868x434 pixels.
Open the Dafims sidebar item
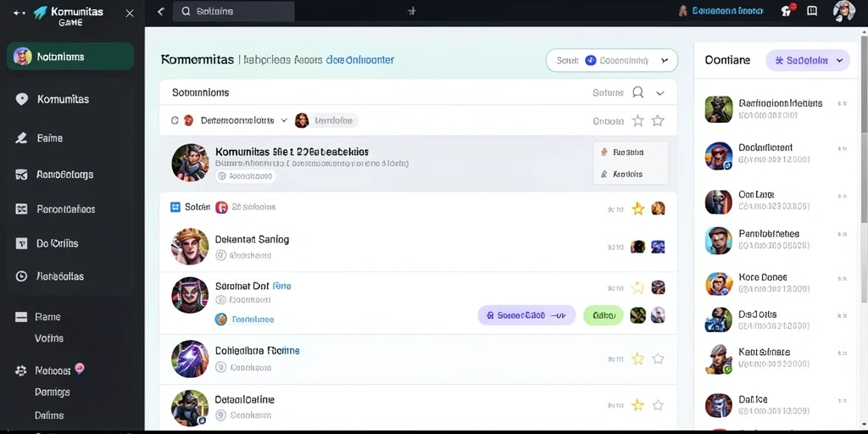coord(49,415)
